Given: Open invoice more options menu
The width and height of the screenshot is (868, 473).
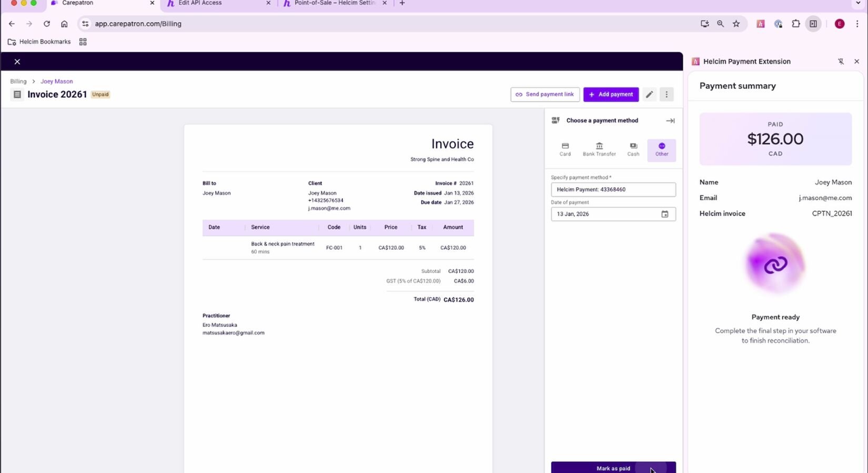Looking at the screenshot, I should pyautogui.click(x=667, y=95).
